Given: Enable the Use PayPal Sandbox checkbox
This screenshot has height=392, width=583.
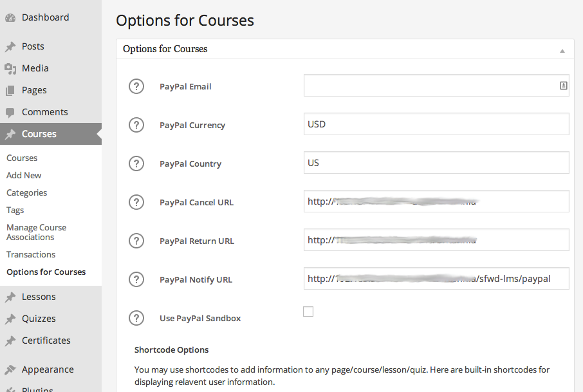Looking at the screenshot, I should (x=308, y=312).
